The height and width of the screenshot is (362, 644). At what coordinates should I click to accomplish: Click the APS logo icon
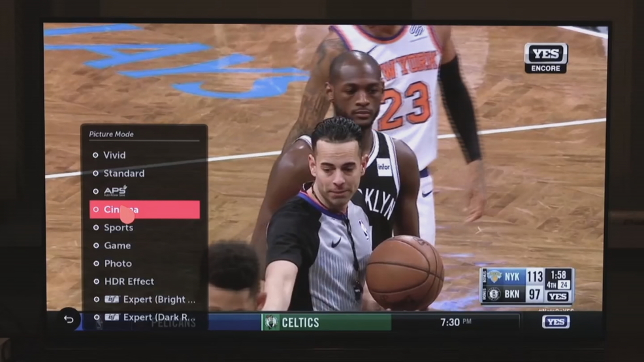pyautogui.click(x=116, y=191)
